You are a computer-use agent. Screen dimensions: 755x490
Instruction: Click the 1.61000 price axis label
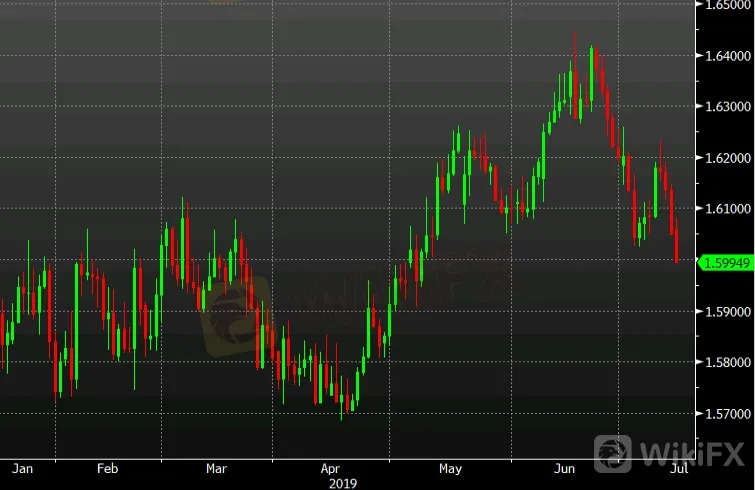tap(728, 209)
